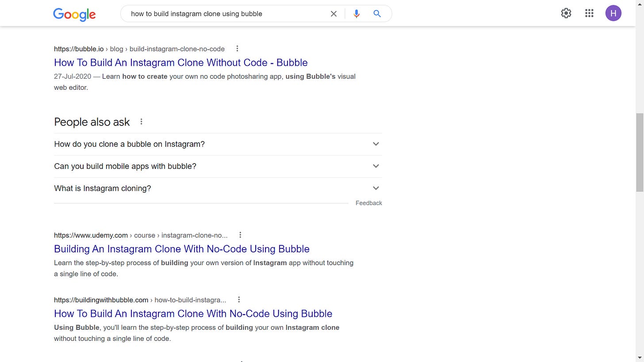Open 'How To Build An Instagram Clone Without Code - Bubble'
The width and height of the screenshot is (644, 362).
click(181, 62)
